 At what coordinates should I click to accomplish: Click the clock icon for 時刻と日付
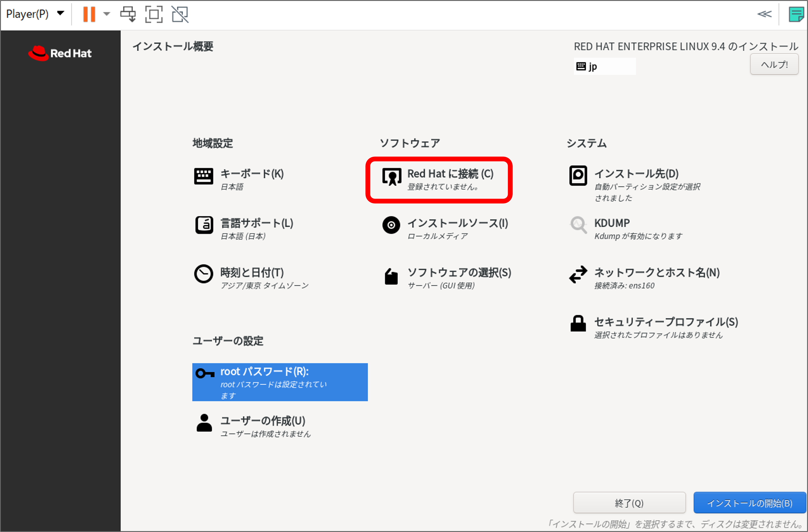pyautogui.click(x=203, y=274)
